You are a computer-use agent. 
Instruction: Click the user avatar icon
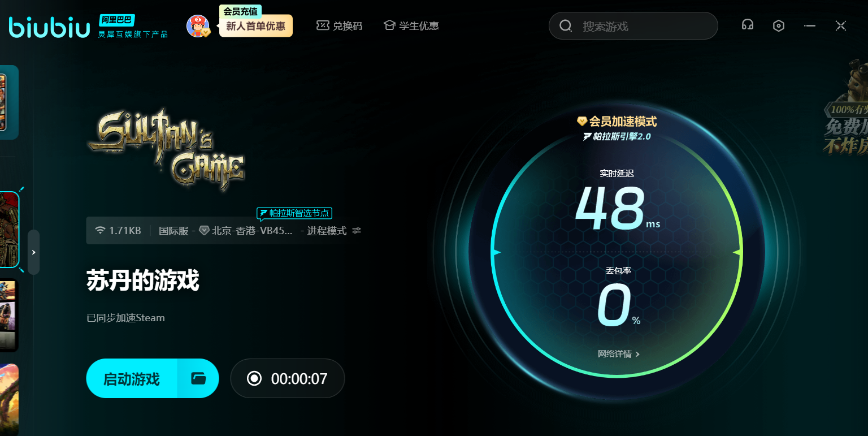198,26
